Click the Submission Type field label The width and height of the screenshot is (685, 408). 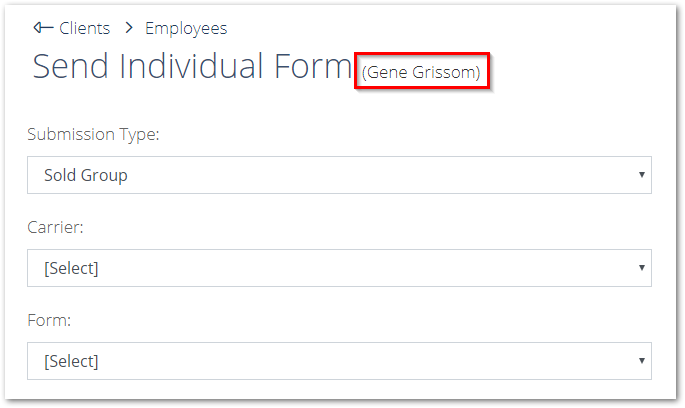(93, 135)
